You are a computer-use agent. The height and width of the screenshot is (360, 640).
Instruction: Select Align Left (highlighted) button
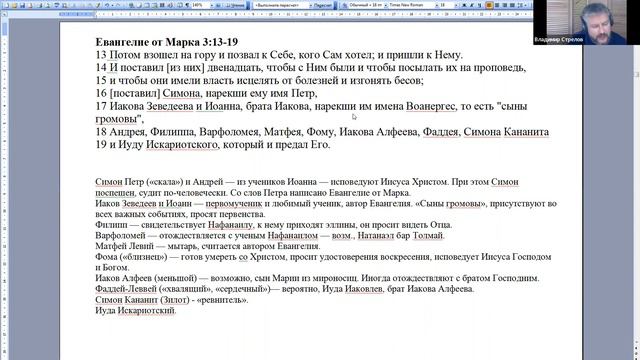489,5
